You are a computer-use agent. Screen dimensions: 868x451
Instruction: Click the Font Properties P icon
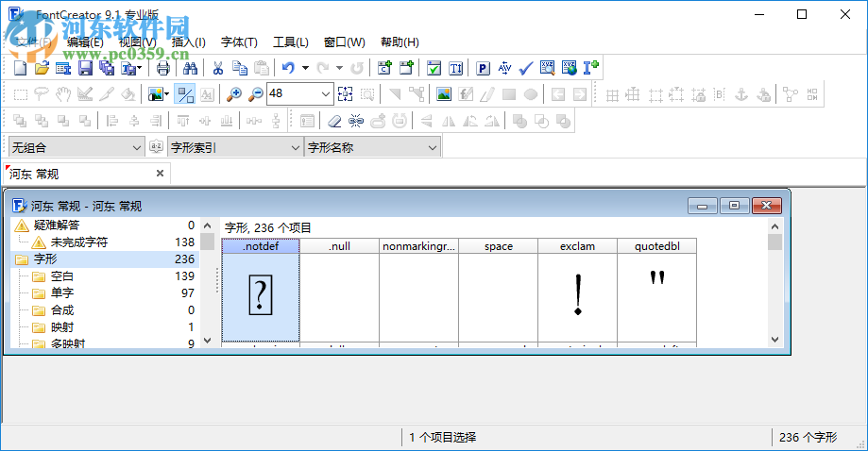click(x=483, y=68)
